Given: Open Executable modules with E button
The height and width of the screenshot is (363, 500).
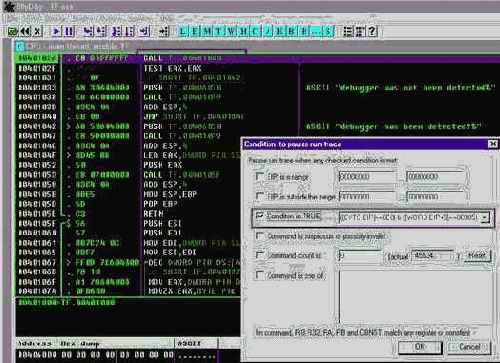Looking at the screenshot, I should coord(194,32).
